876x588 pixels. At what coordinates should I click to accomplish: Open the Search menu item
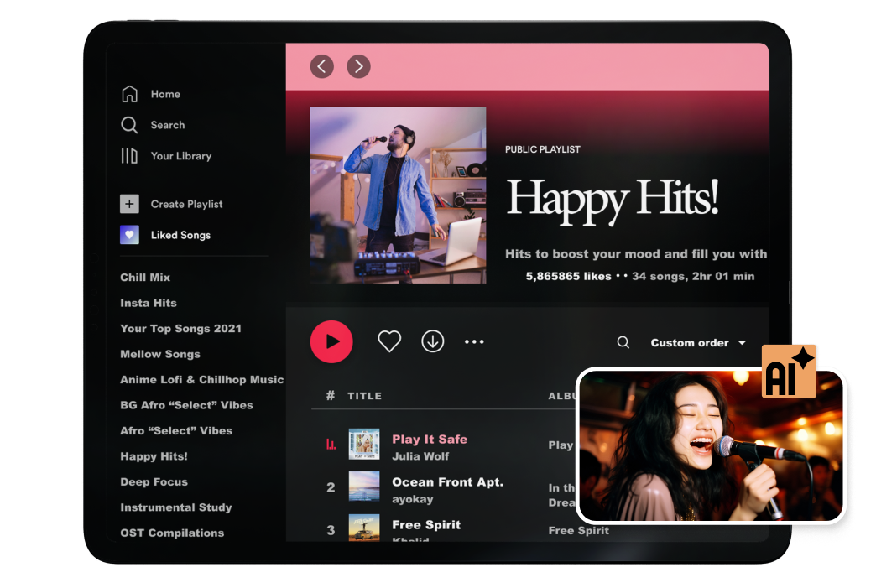168,125
